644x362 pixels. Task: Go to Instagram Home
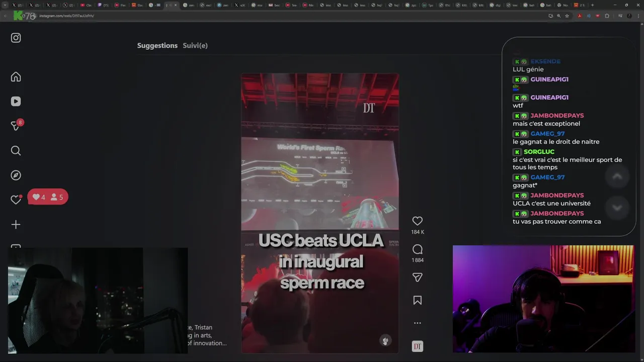pos(16,76)
